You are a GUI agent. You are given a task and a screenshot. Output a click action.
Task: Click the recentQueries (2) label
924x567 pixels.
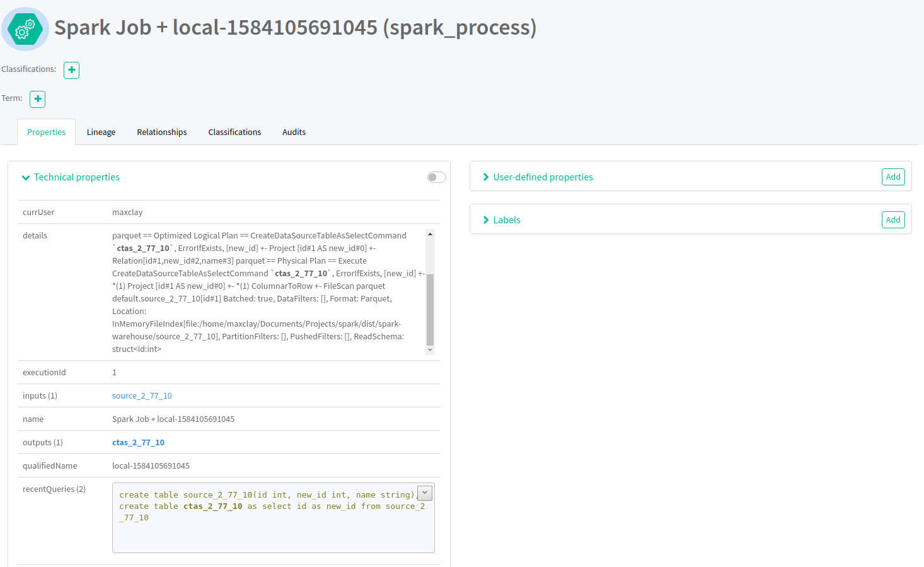[x=54, y=489]
